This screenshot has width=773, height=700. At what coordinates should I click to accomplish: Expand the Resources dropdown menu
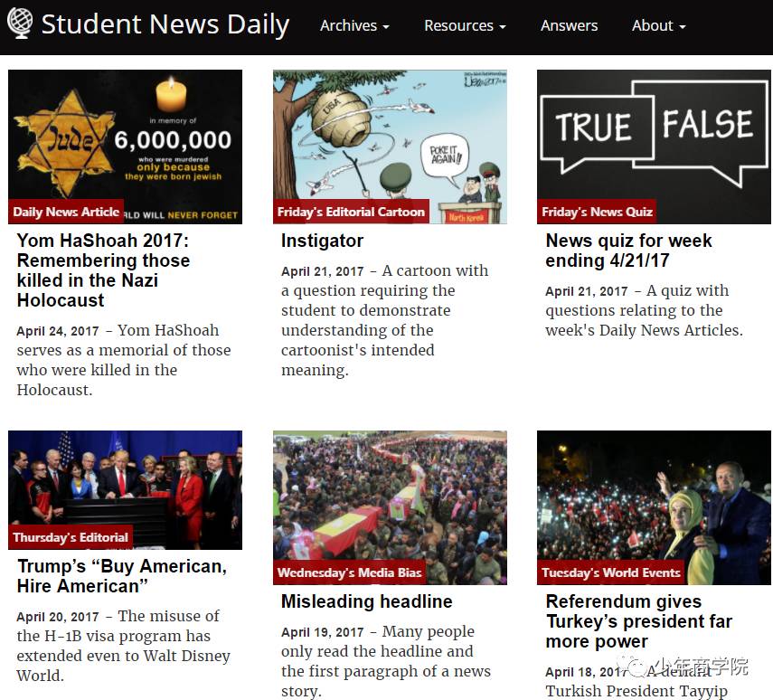[x=465, y=25]
